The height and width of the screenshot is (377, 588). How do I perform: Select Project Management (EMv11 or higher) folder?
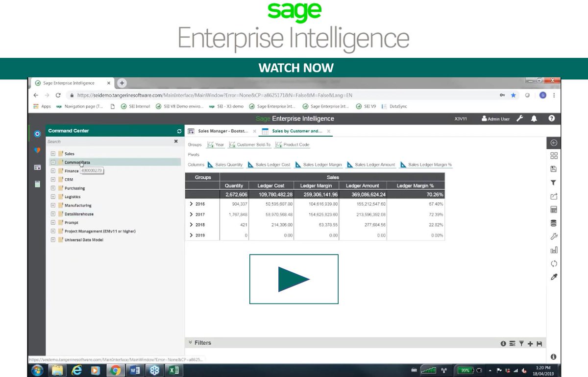[100, 231]
